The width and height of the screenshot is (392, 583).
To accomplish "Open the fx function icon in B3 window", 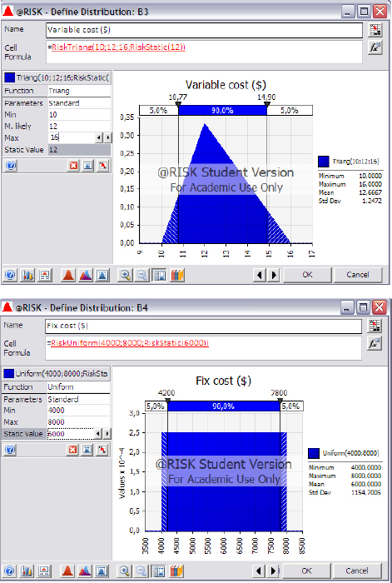I will (375, 47).
